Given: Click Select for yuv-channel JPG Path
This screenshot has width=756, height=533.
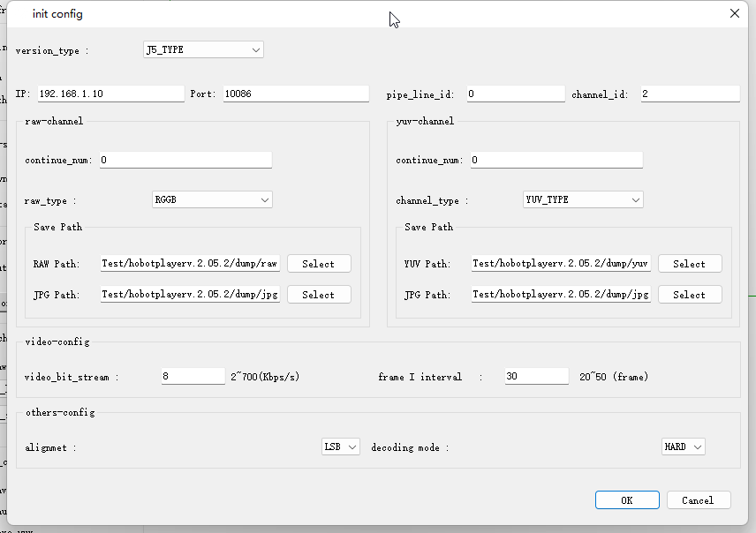Looking at the screenshot, I should pyautogui.click(x=690, y=295).
